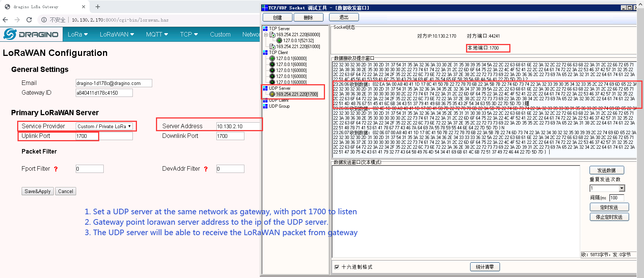Click the dragino tab favicon
Screen dimensions: 644x278
coord(7,7)
